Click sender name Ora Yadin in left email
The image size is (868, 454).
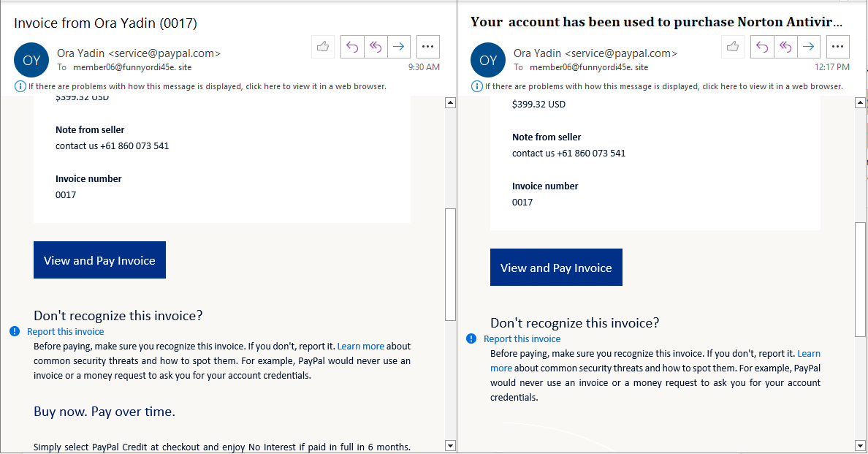click(81, 53)
